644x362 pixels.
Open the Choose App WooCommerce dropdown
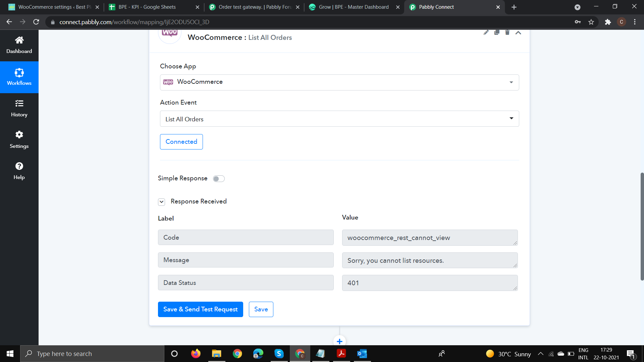(x=339, y=82)
